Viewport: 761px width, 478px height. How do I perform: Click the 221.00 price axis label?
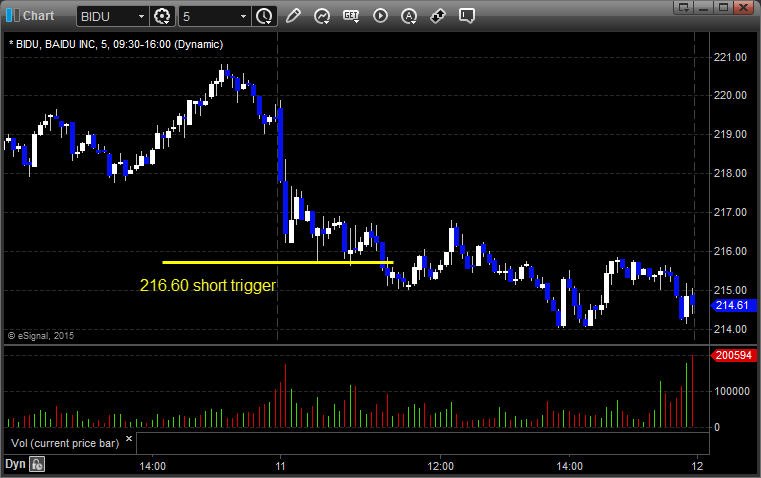point(730,57)
